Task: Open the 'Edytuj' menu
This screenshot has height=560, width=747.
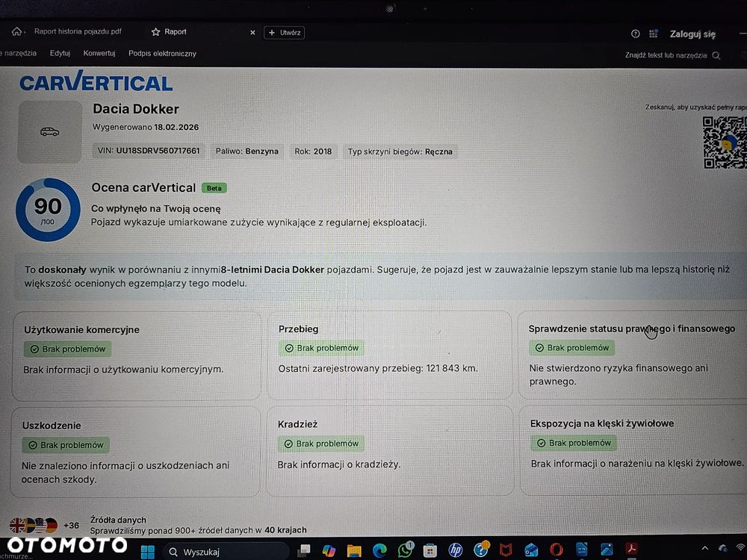Action: point(60,53)
